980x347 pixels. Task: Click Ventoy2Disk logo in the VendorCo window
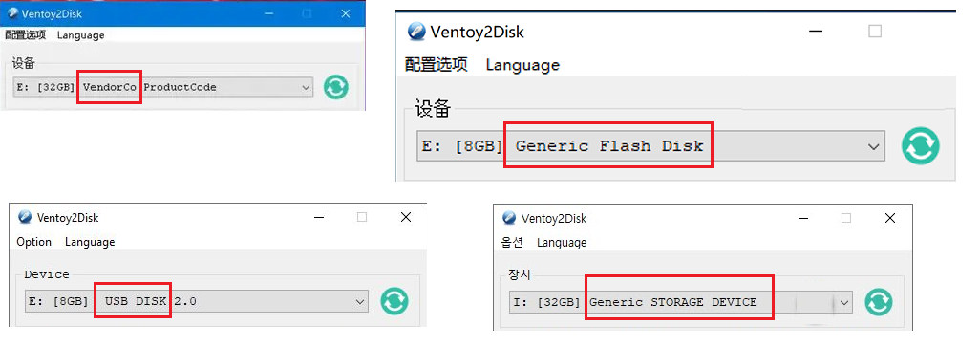click(x=13, y=13)
